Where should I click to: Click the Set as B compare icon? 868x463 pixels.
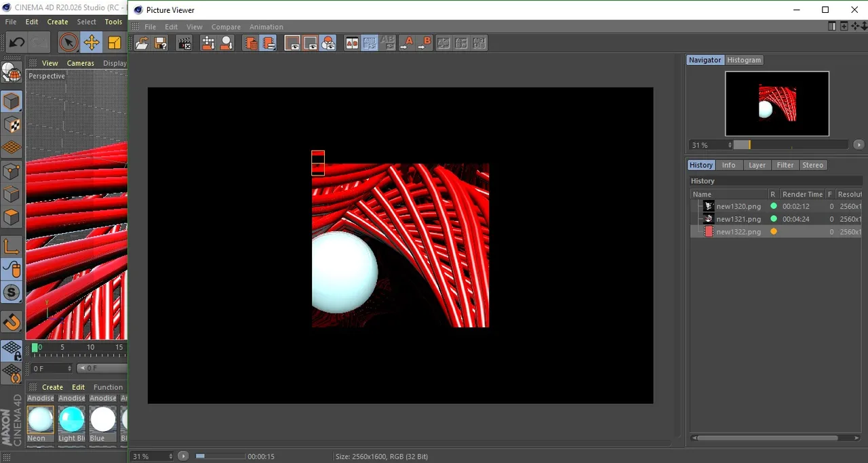point(425,43)
